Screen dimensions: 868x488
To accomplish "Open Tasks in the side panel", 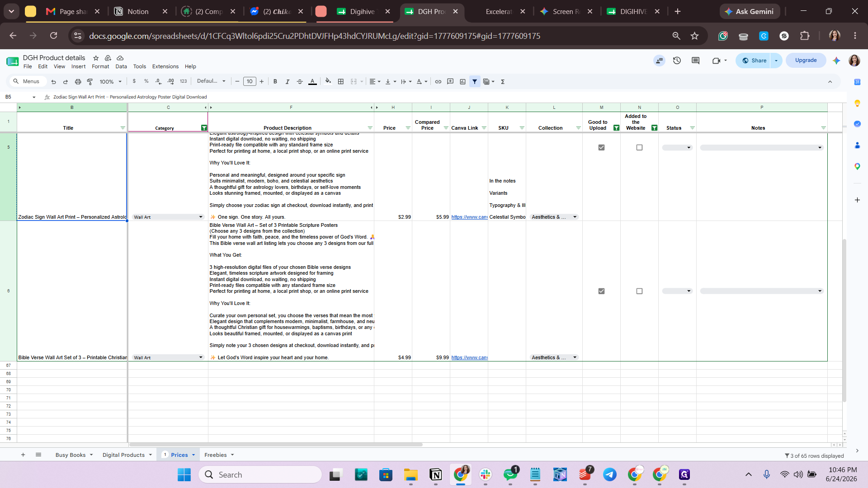I will tap(857, 124).
